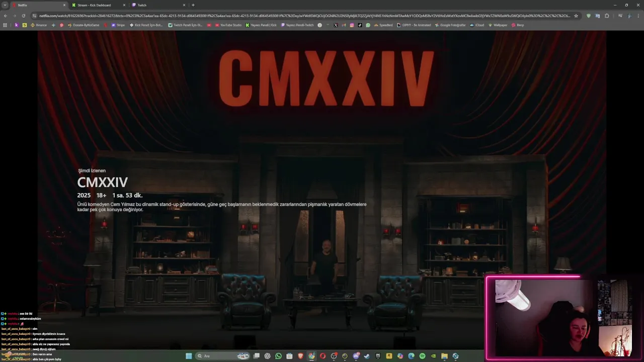This screenshot has width=644, height=362.
Task: Close the Twitch tab
Action: tap(184, 5)
